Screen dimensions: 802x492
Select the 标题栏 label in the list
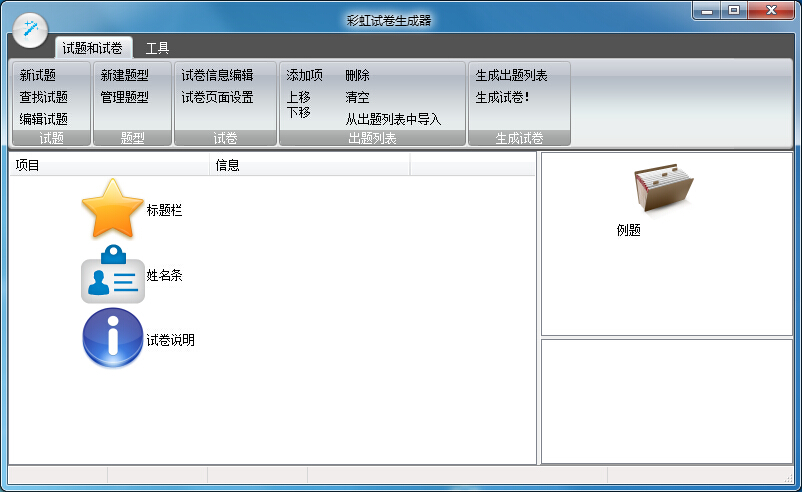click(164, 210)
